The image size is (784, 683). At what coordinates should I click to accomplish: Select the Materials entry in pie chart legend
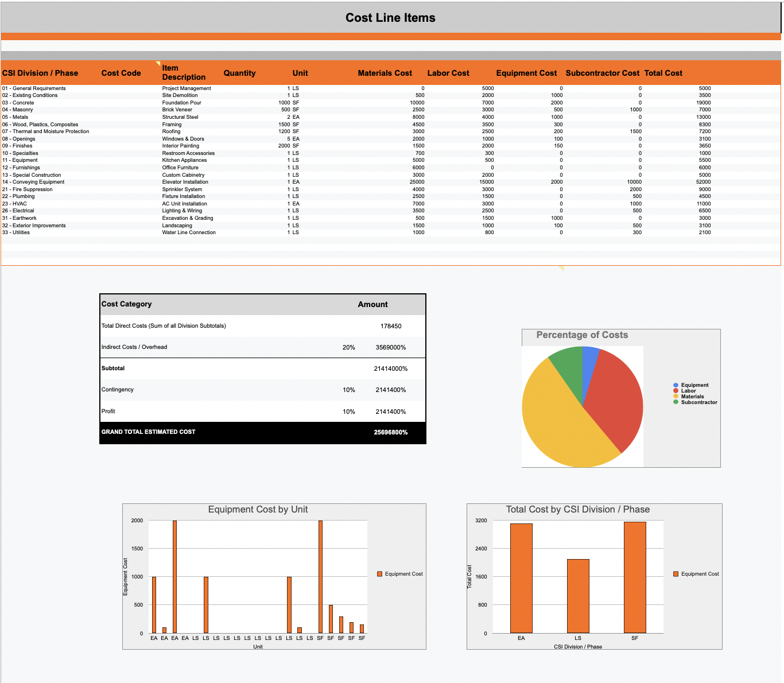pyautogui.click(x=693, y=397)
